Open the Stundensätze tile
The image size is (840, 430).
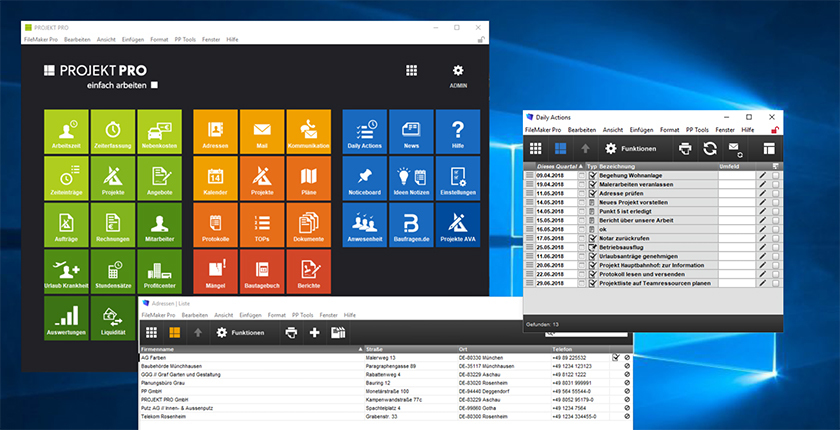click(113, 271)
